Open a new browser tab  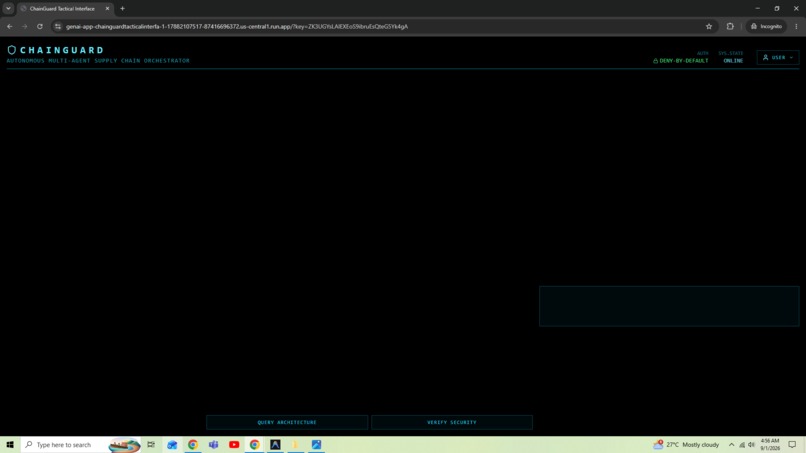[122, 9]
